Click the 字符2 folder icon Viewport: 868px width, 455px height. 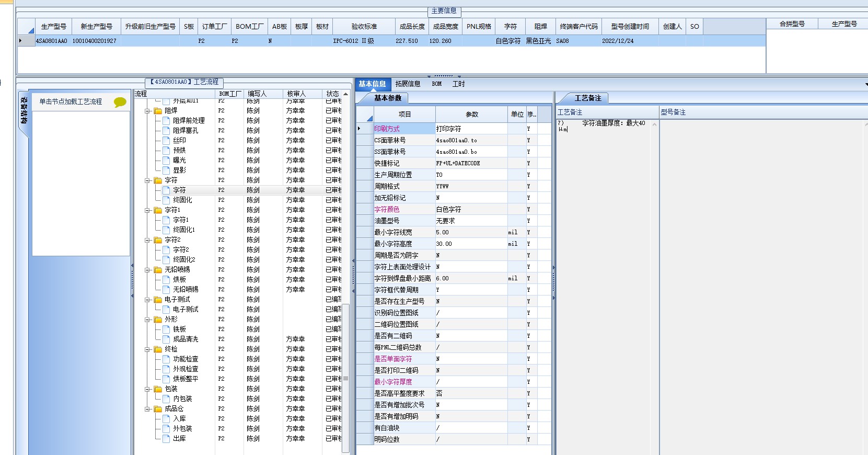pos(158,240)
